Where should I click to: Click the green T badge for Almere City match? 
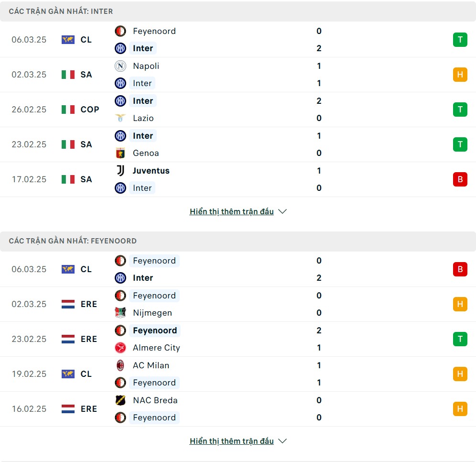(x=460, y=339)
